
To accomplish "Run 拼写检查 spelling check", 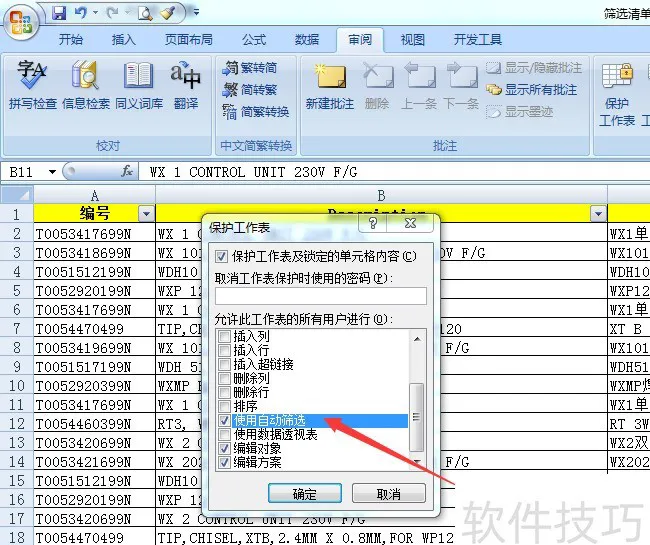I will pos(33,85).
